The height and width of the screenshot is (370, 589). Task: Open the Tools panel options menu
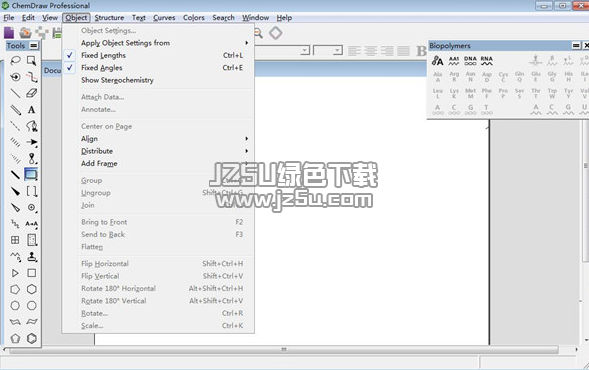click(x=33, y=46)
